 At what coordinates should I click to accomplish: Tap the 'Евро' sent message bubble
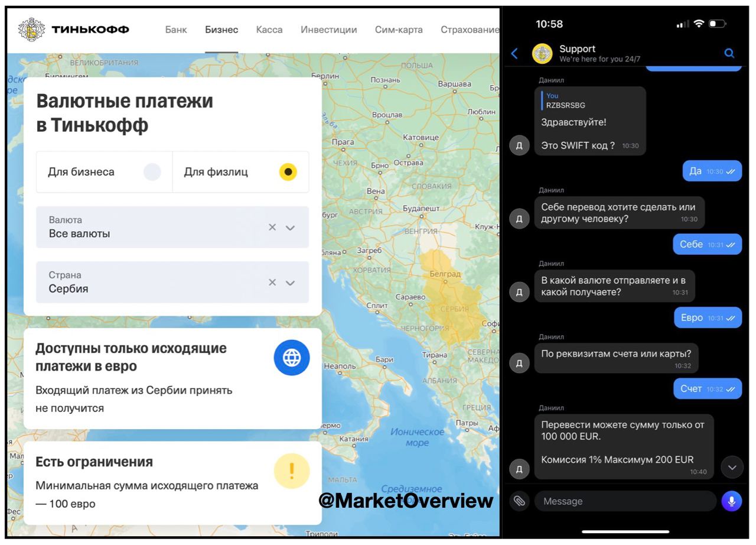(708, 317)
